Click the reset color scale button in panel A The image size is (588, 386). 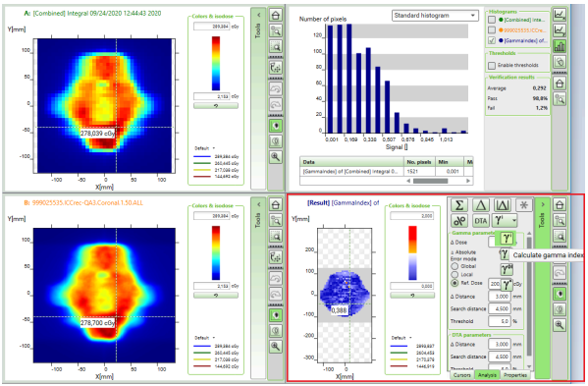[216, 106]
